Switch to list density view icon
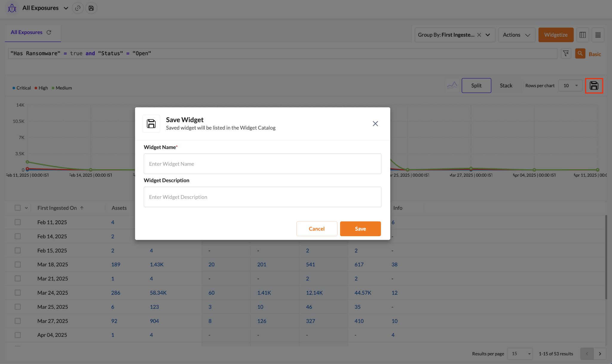The height and width of the screenshot is (364, 612). click(598, 35)
